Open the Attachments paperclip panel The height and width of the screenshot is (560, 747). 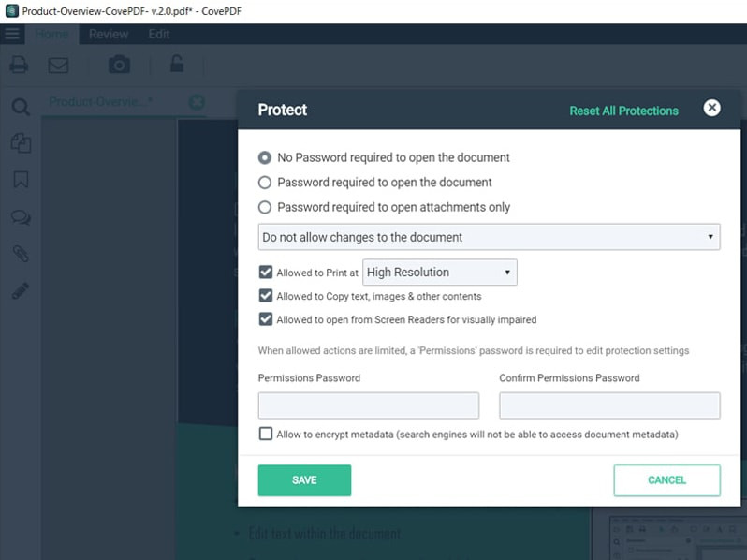[x=20, y=254]
